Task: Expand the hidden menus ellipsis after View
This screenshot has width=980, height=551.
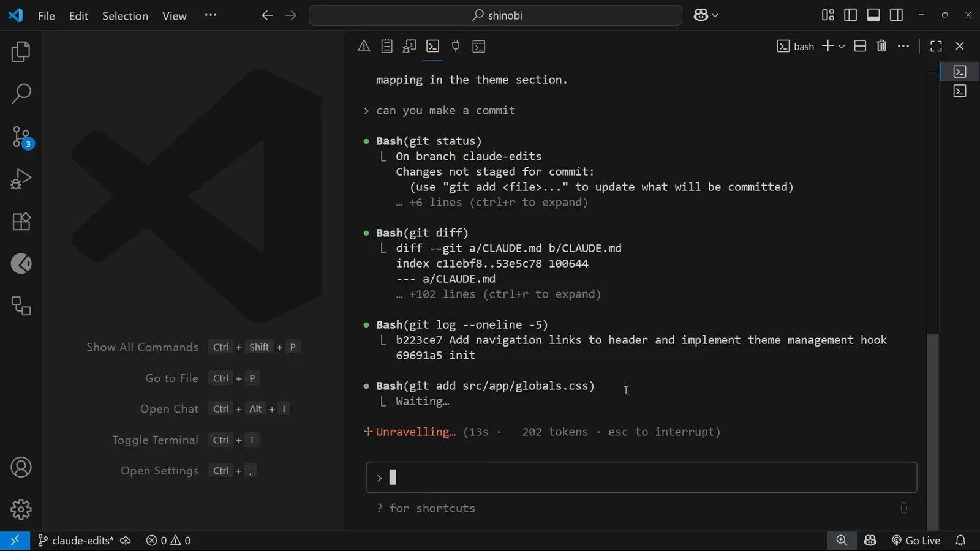Action: pos(211,15)
